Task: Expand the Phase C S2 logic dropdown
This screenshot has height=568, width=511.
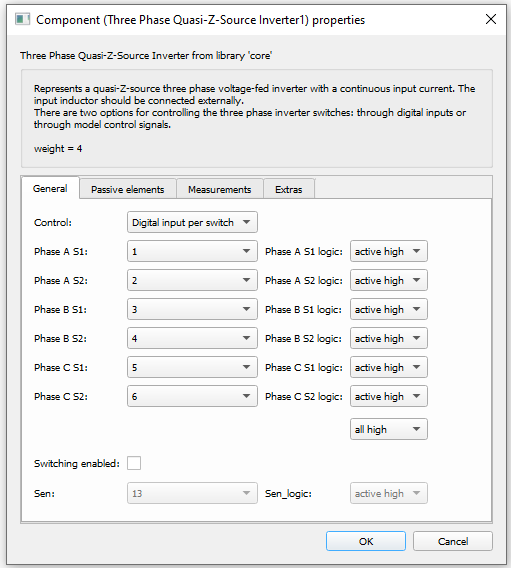Action: click(x=389, y=396)
